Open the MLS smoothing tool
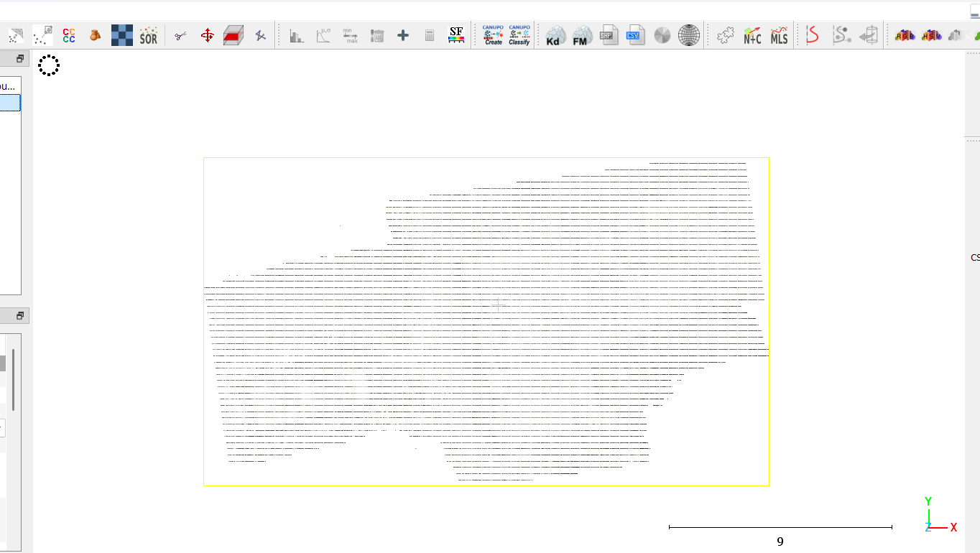 coord(779,35)
